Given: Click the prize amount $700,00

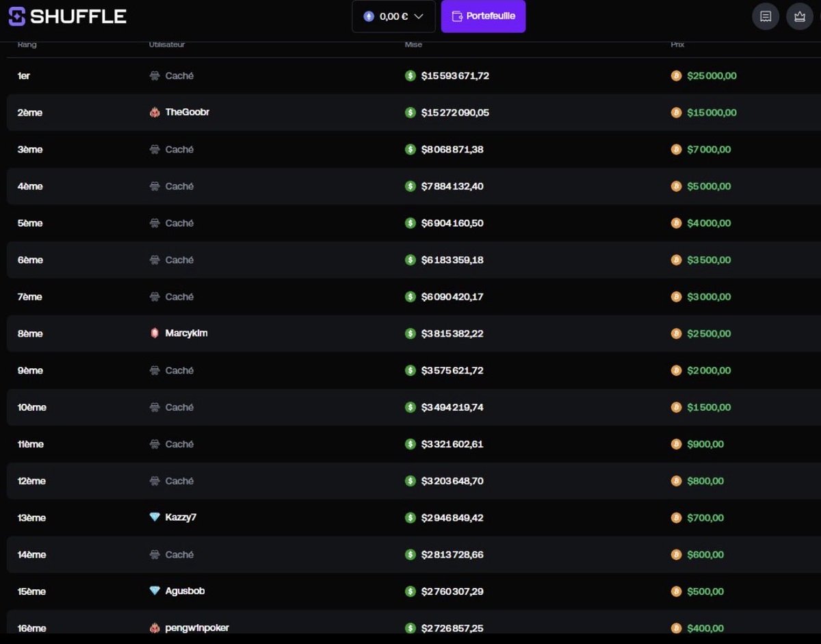Looking at the screenshot, I should coord(705,517).
